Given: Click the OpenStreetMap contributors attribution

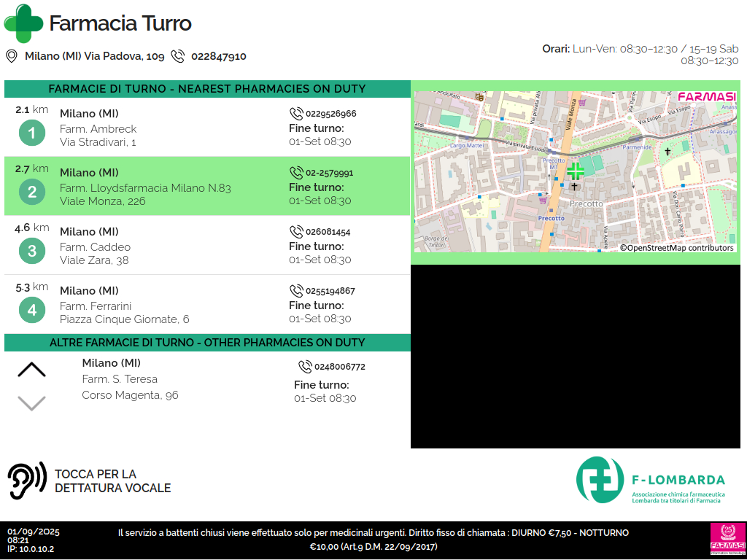Looking at the screenshot, I should pos(676,248).
